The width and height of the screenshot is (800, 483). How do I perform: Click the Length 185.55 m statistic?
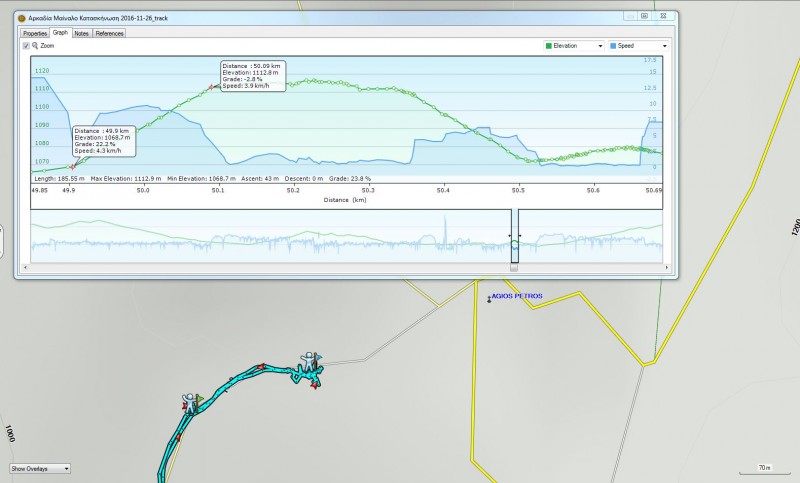[x=59, y=179]
